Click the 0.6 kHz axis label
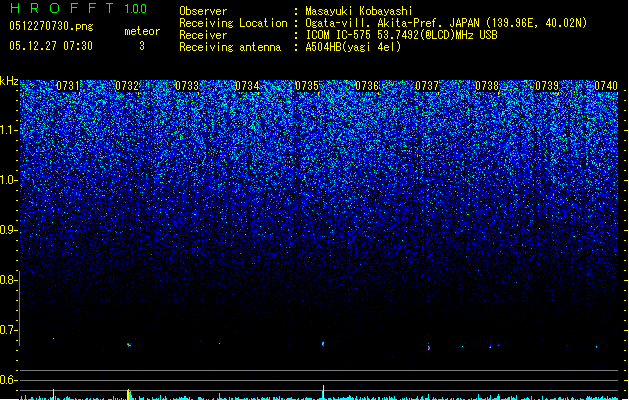 click(x=8, y=380)
